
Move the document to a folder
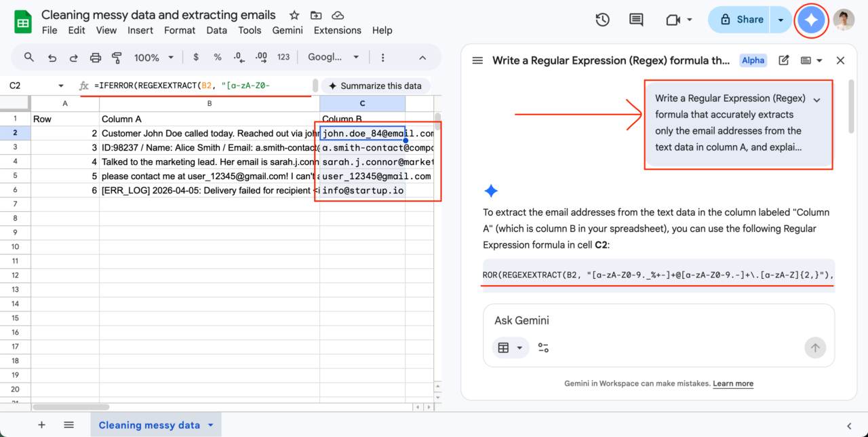(316, 15)
